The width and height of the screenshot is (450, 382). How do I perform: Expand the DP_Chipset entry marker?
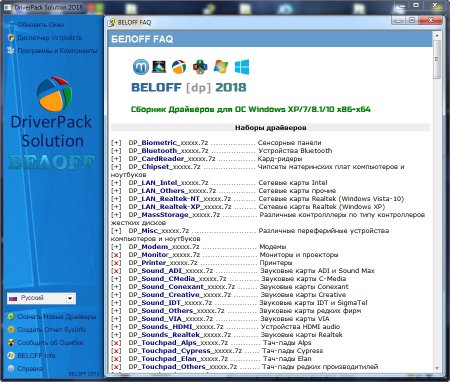pos(116,167)
